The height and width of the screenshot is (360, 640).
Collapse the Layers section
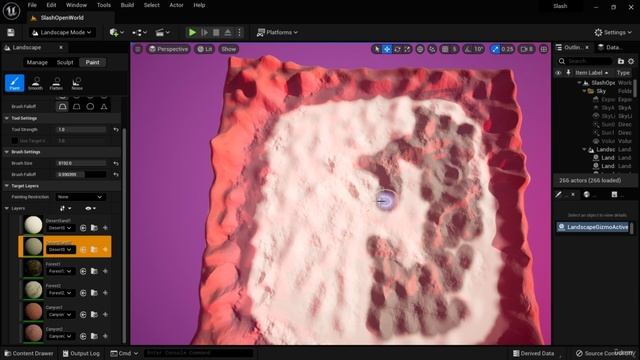[7, 209]
